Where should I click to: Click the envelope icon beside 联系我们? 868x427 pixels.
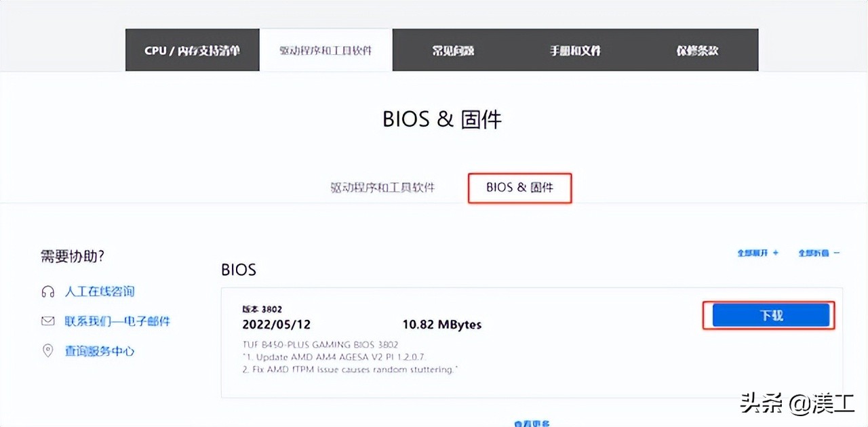click(47, 321)
